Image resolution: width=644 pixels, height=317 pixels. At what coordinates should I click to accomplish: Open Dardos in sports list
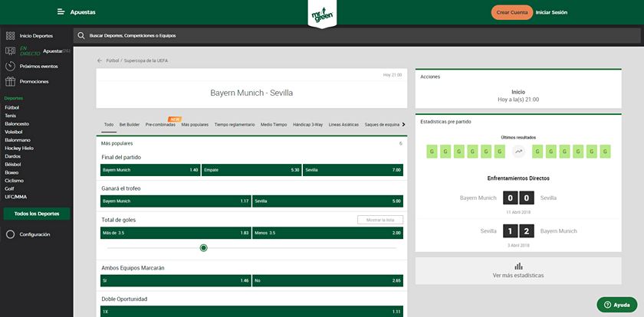[12, 156]
